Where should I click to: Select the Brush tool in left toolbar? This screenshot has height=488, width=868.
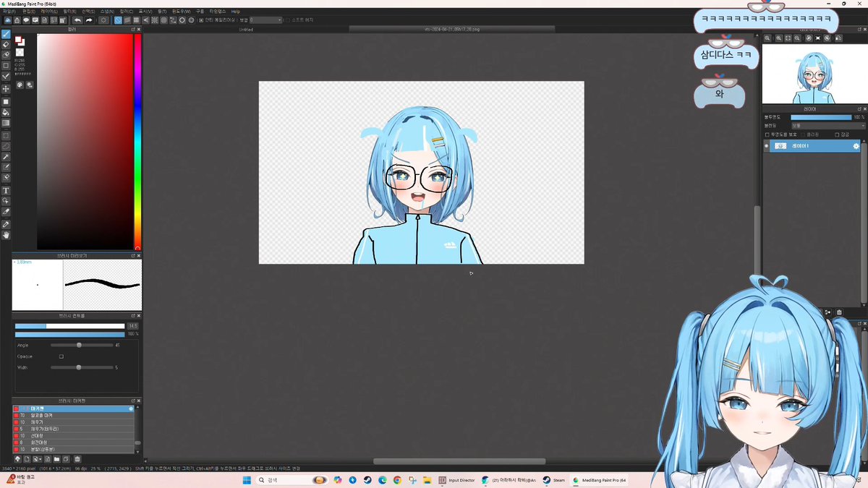(x=6, y=34)
